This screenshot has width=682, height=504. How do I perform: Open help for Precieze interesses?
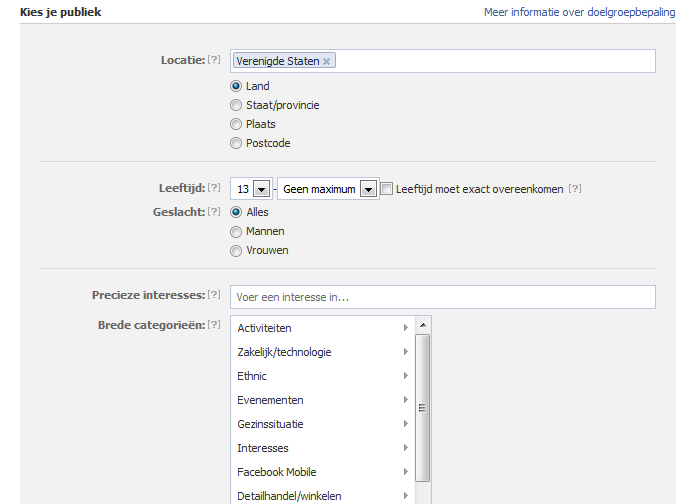tap(213, 295)
